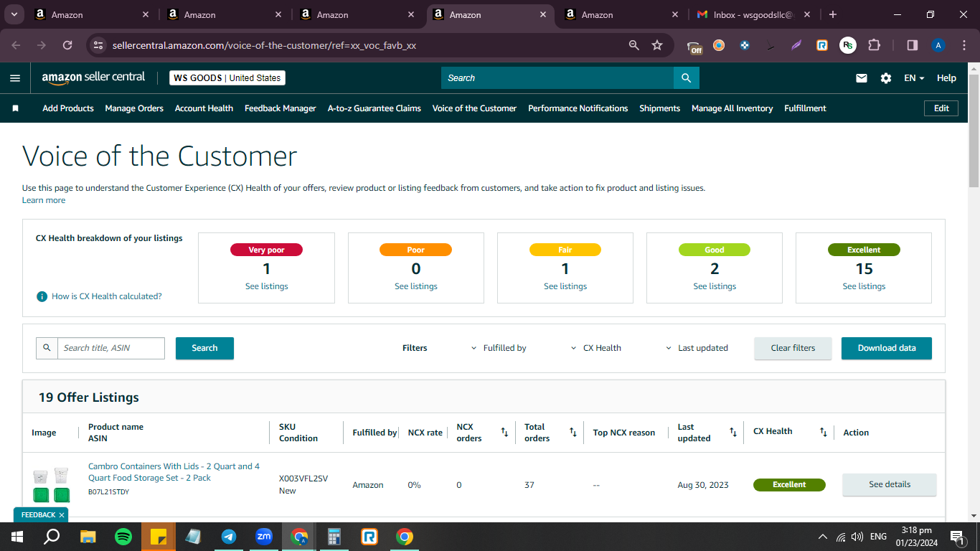Screen dimensions: 980x551
Task: Launch Zoom from the taskbar
Action: tap(264, 537)
